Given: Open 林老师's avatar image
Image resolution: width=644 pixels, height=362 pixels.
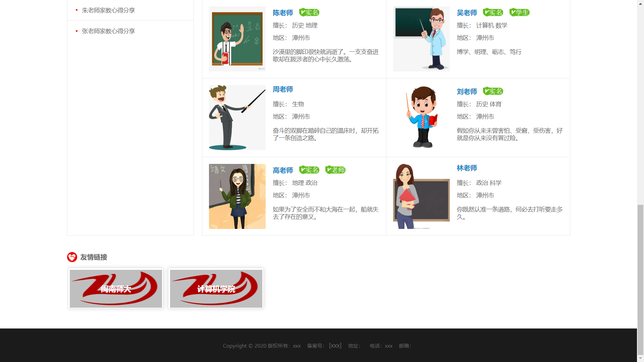Looking at the screenshot, I should [x=421, y=196].
